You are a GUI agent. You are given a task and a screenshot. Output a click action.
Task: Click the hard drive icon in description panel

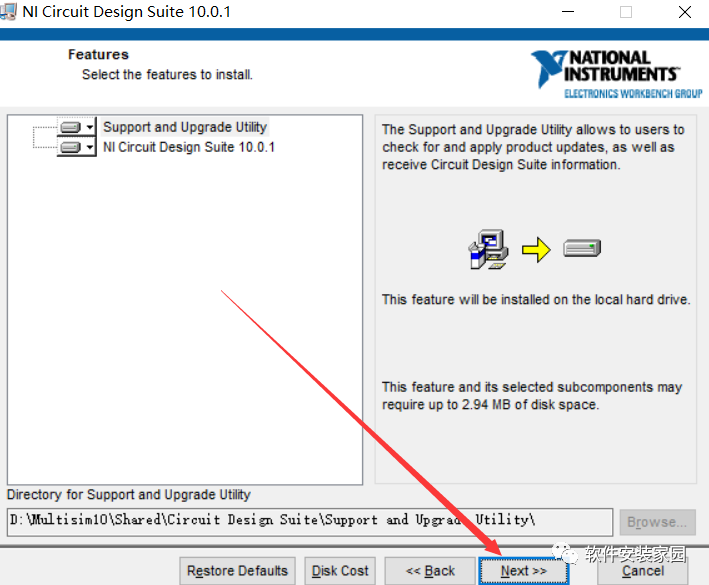click(582, 248)
